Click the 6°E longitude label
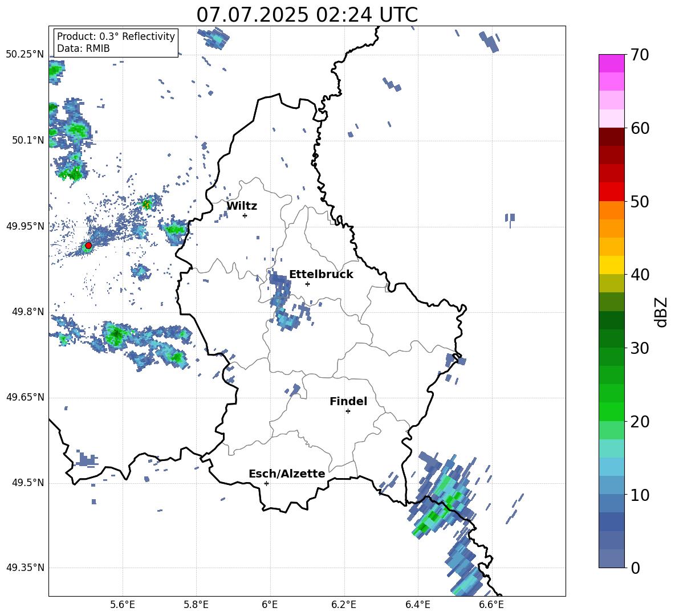Image resolution: width=675 pixels, height=616 pixels. pyautogui.click(x=270, y=605)
